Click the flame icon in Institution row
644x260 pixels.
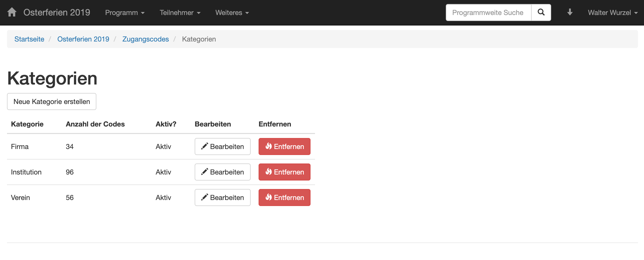point(269,172)
